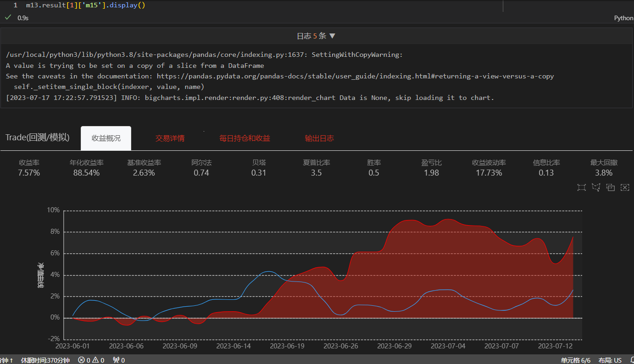Screen dimensions: 634x364
Task: Click the 休眠时间:370分钟 status item
Action: 45,360
